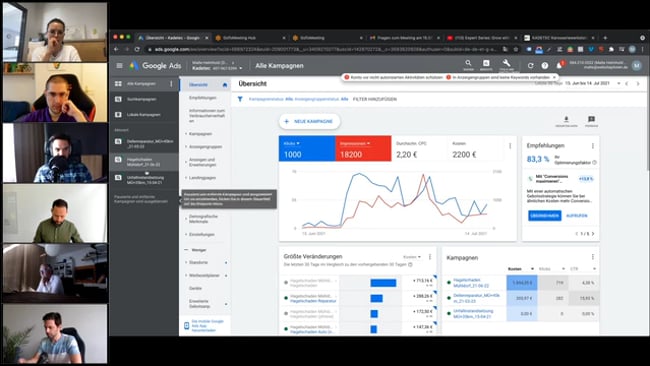The height and width of the screenshot is (366, 650).
Task: Open the three-dot menu on Größte Veränderungen card
Action: [430, 257]
